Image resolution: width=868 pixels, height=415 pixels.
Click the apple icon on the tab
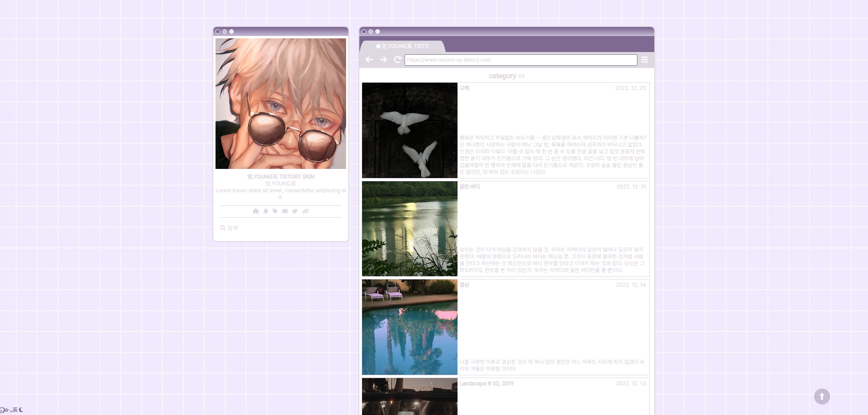[x=378, y=46]
